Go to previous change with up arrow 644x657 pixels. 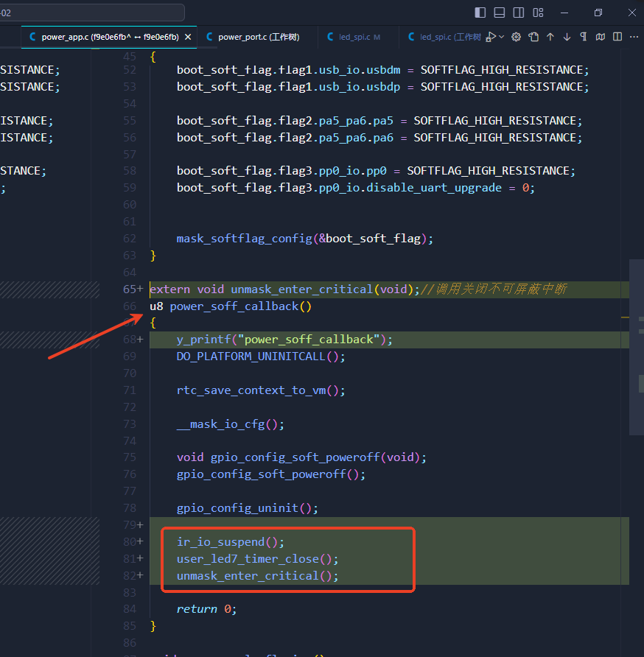[550, 37]
